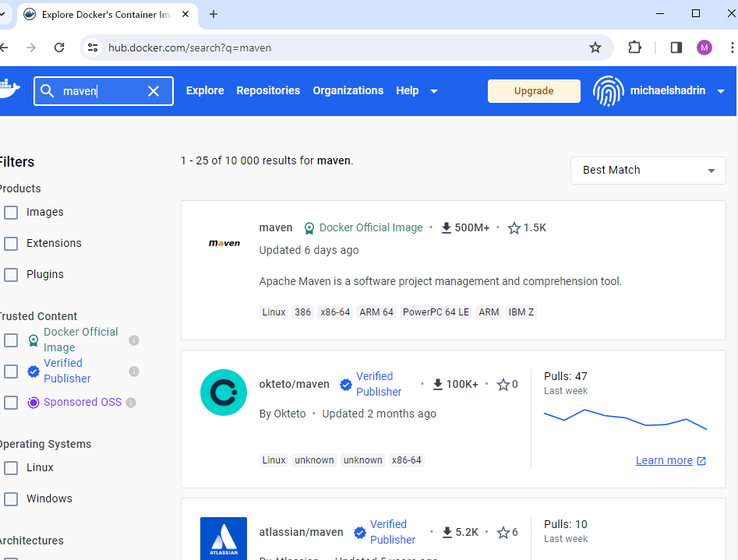Open a new browser tab
Image resolution: width=738 pixels, height=560 pixels.
[x=214, y=14]
